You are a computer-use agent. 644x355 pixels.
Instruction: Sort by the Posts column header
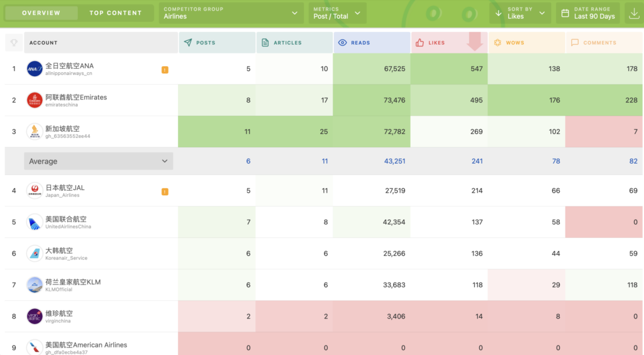point(217,42)
